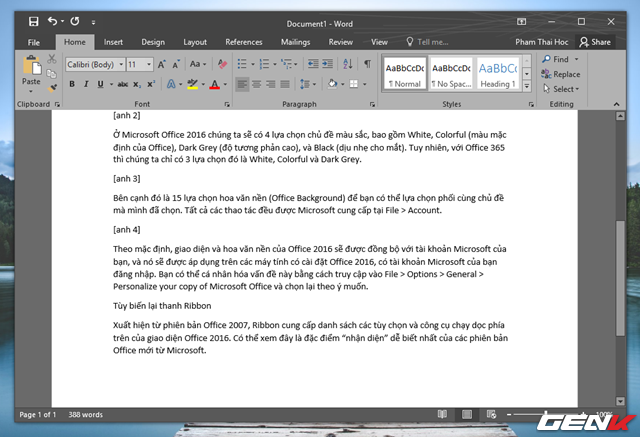Apply Superscript formatting
Image resolution: width=640 pixels, height=437 pixels.
coord(151,84)
